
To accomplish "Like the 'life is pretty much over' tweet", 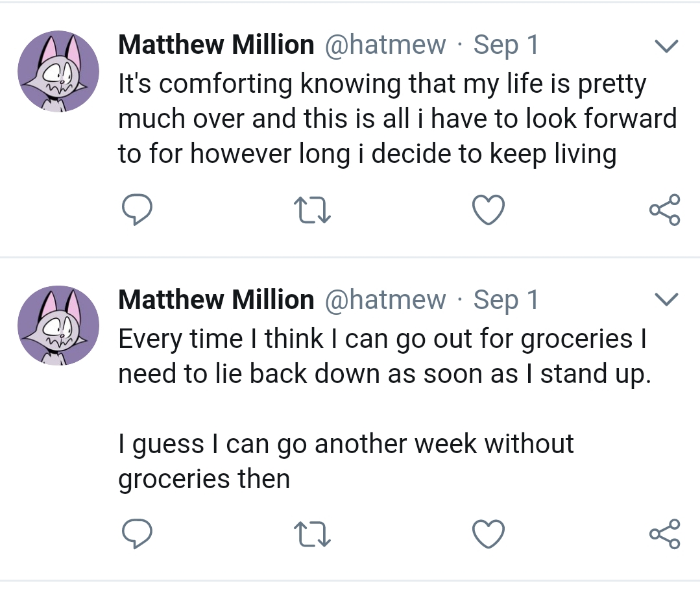I will pyautogui.click(x=487, y=211).
